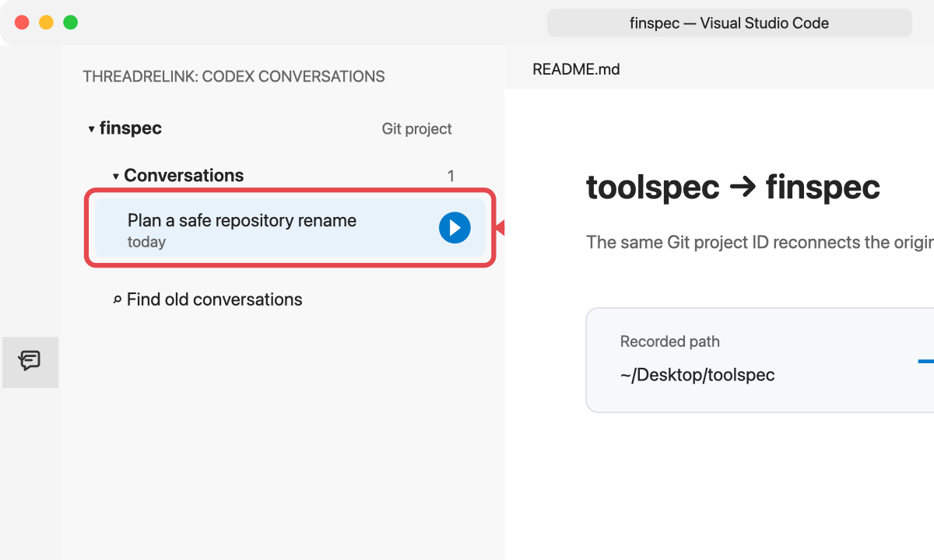Screen dimensions: 934x560
Task: Click the toolspec → finspec heading
Action: (733, 187)
